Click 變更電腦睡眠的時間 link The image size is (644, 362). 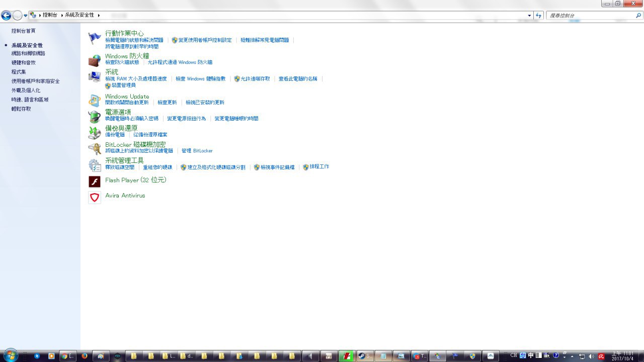pyautogui.click(x=236, y=119)
